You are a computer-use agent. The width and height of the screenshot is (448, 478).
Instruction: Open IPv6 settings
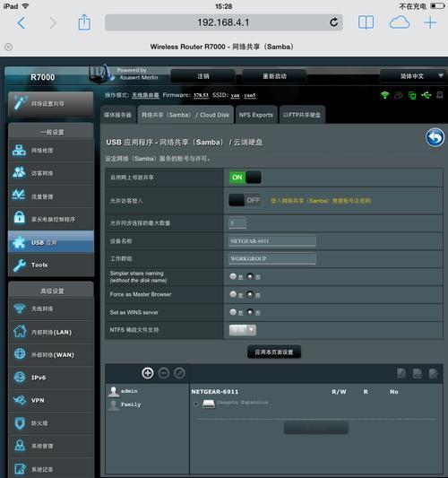[x=51, y=378]
